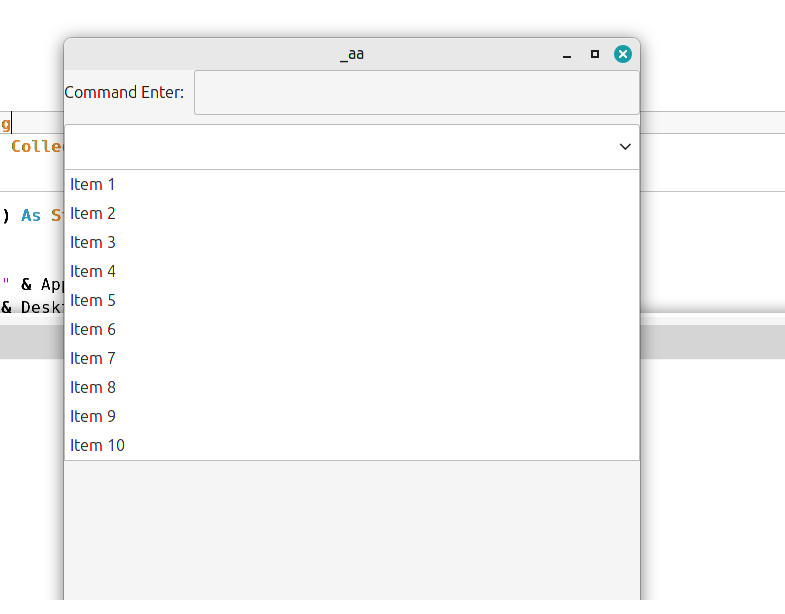
Task: Collapse the list using the chevron arrow
Action: [x=625, y=147]
